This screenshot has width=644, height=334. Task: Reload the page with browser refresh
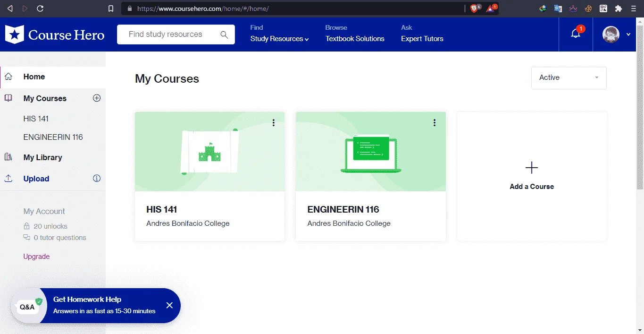(40, 9)
